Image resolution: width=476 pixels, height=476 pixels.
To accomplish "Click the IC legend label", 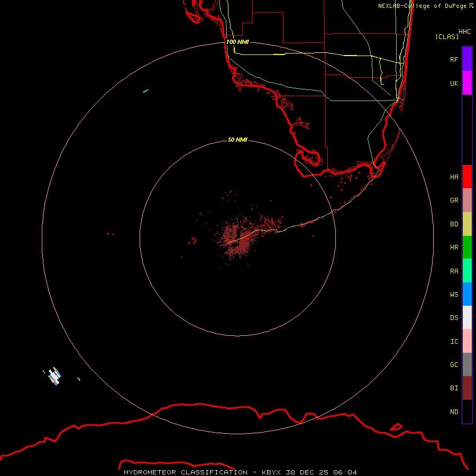I will click(454, 342).
